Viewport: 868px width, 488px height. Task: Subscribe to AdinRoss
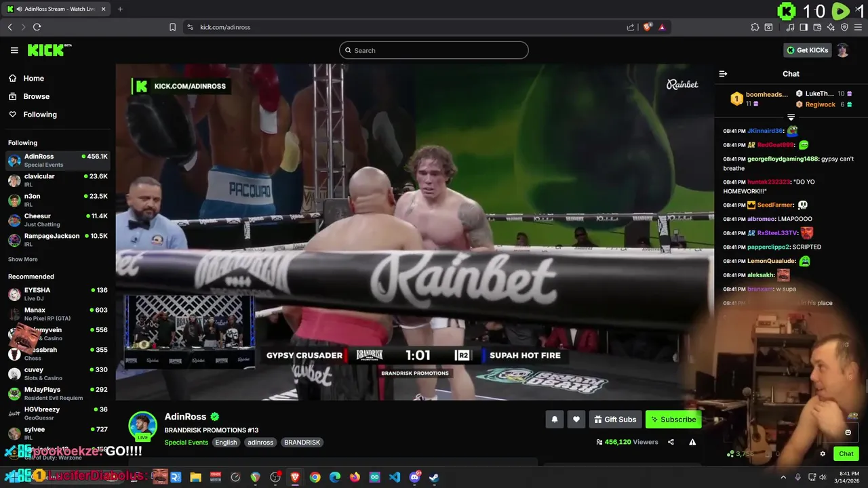673,420
